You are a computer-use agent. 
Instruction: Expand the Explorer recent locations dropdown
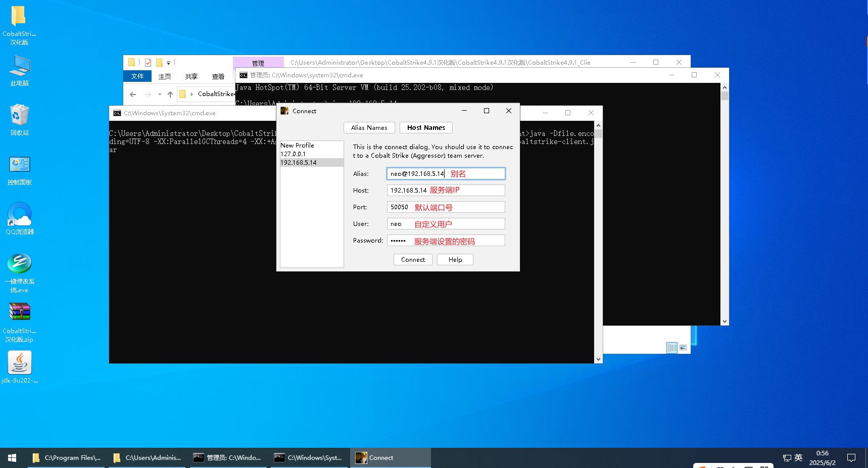click(160, 95)
